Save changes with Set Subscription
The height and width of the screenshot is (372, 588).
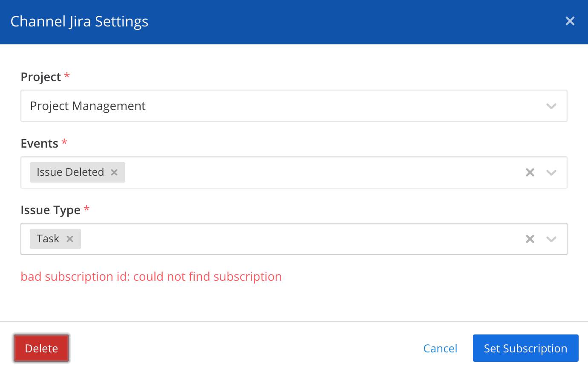pyautogui.click(x=525, y=348)
